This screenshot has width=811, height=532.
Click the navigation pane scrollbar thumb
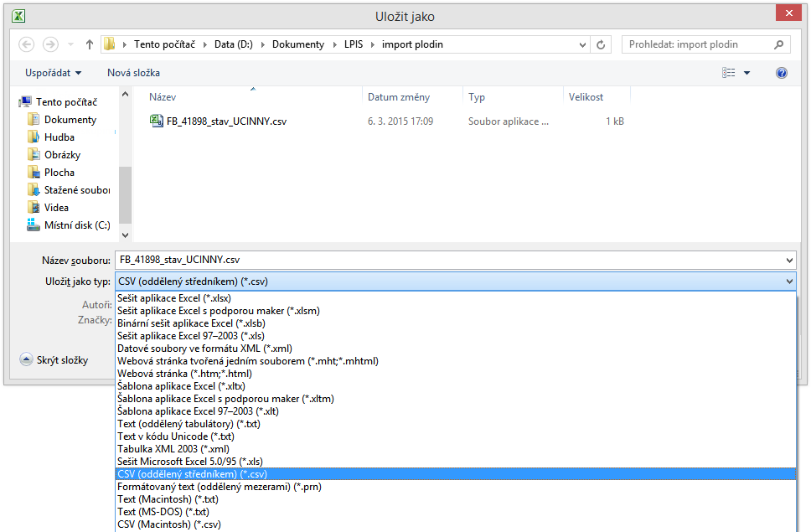coord(125,195)
